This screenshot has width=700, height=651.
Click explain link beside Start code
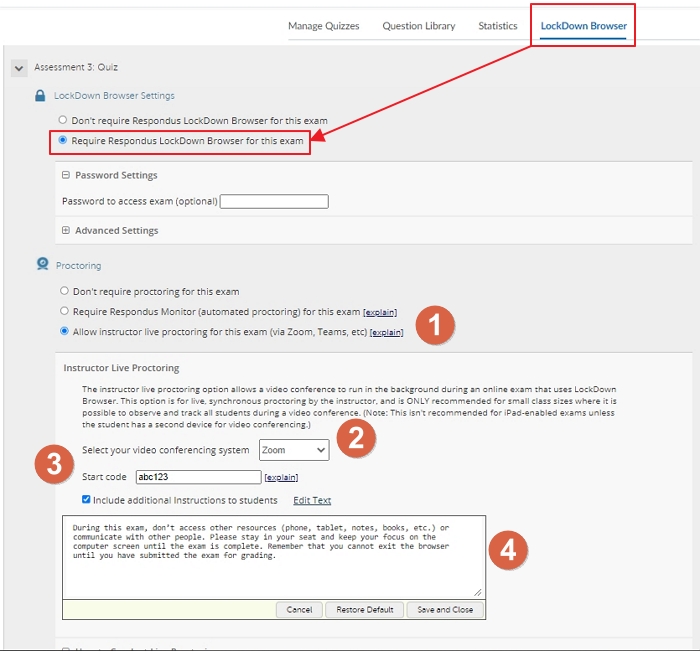[x=281, y=477]
